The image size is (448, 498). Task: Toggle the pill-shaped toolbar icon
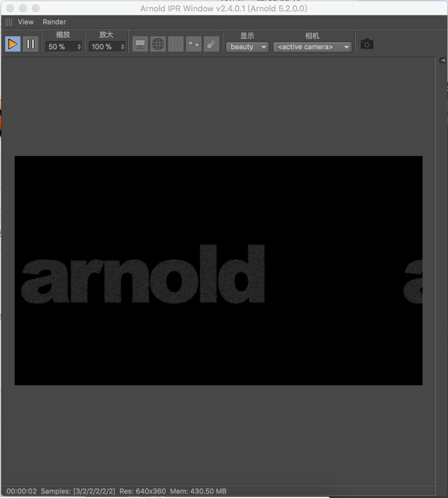pyautogui.click(x=212, y=44)
